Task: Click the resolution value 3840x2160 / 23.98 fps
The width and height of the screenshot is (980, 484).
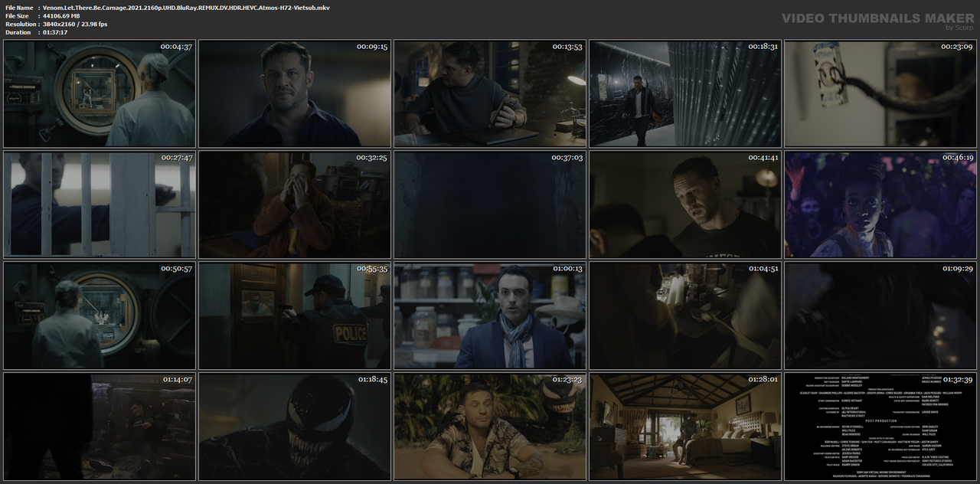Action: [75, 24]
